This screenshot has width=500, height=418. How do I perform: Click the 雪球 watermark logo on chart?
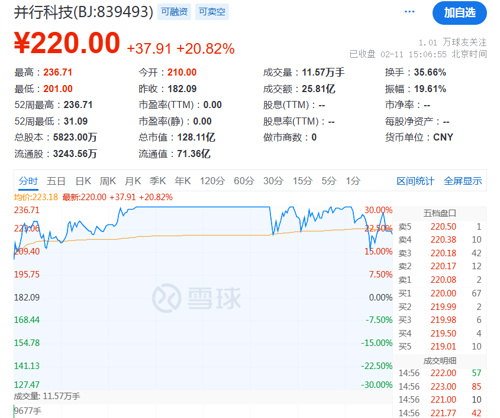pyautogui.click(x=196, y=298)
